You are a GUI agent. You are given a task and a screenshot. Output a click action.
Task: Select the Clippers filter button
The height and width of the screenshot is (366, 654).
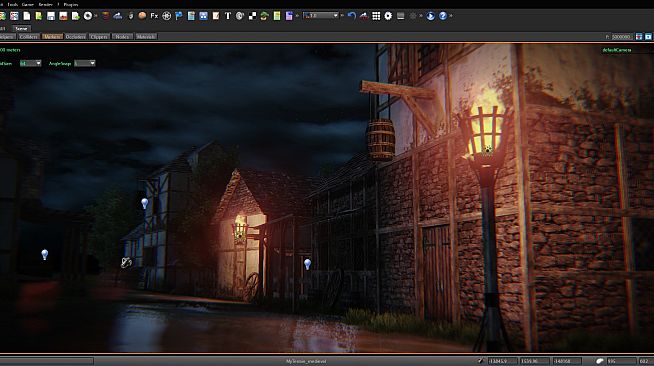click(x=99, y=37)
